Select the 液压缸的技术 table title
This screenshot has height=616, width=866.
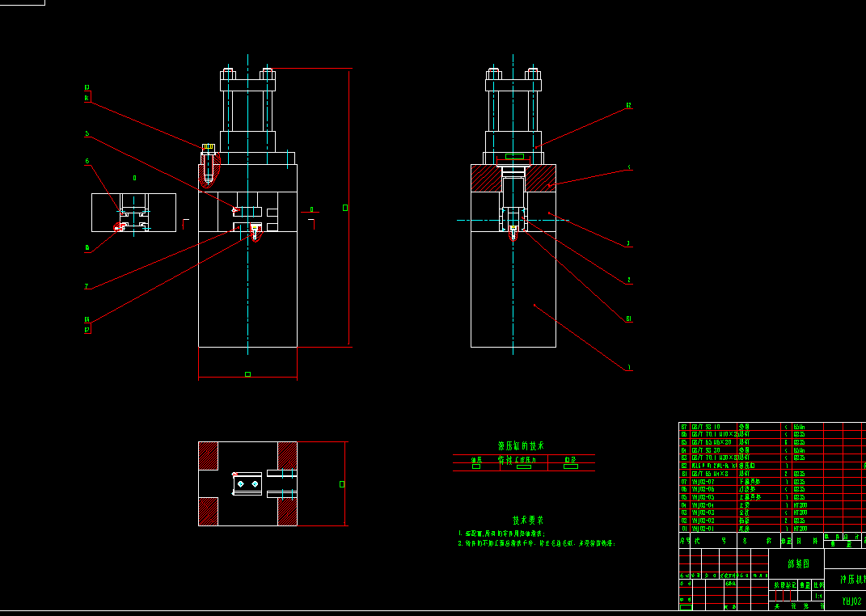pos(522,445)
